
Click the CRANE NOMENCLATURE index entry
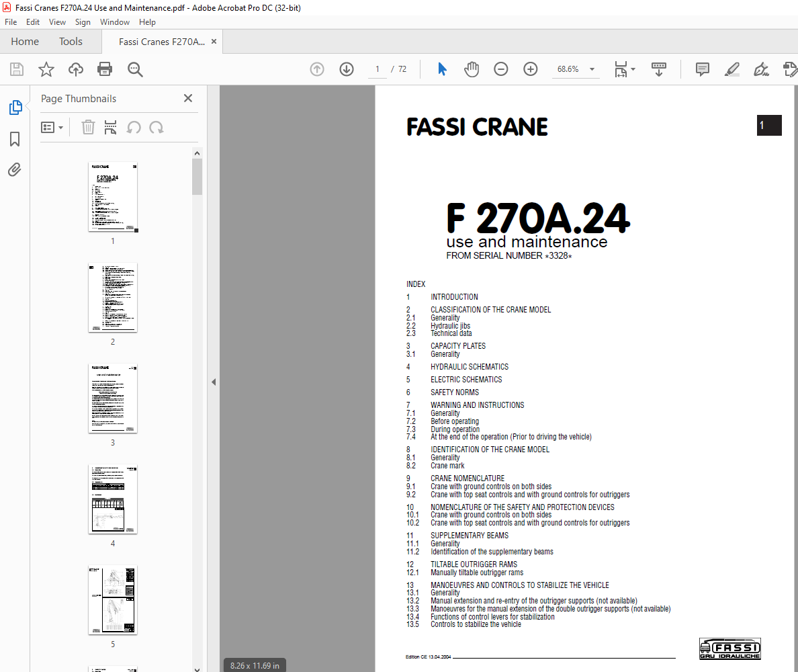point(468,478)
